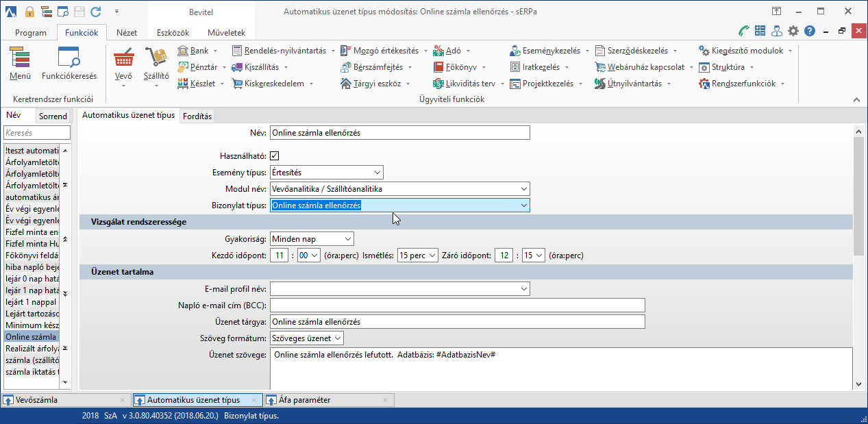This screenshot has width=868, height=424.
Task: Switch to the Sorrend list tab
Action: [53, 116]
